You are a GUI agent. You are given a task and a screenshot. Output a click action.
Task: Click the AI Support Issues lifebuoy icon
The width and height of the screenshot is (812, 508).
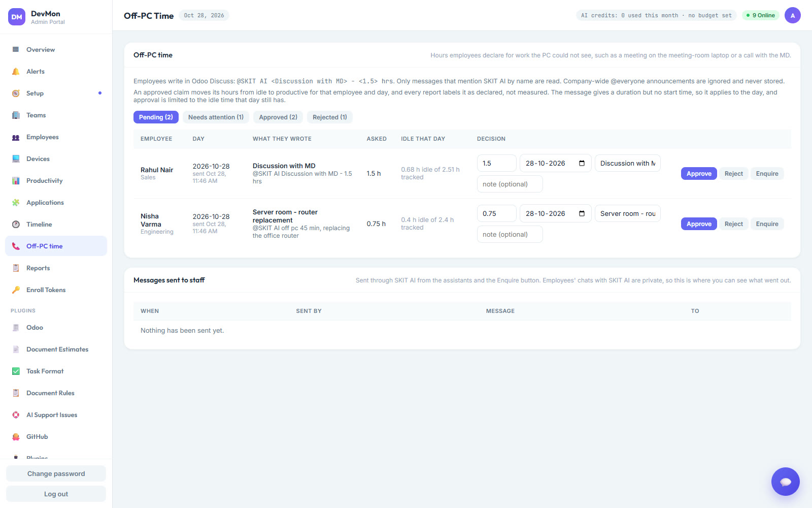tap(16, 415)
